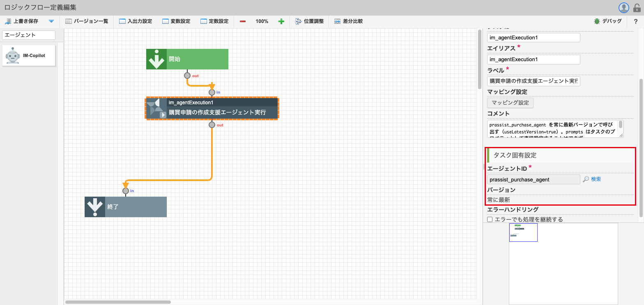
Task: Zoom out with the red minus icon
Action: [243, 21]
